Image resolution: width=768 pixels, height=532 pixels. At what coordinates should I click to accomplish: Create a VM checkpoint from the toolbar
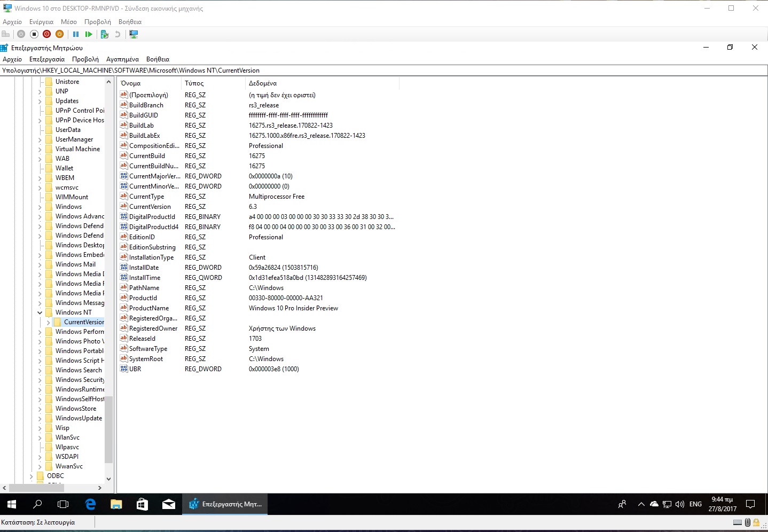coord(105,34)
